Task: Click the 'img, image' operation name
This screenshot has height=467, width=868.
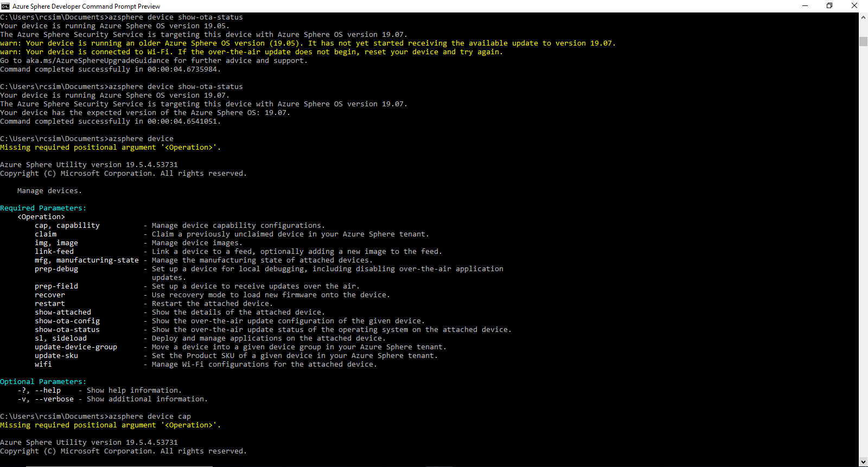Action: coord(56,243)
